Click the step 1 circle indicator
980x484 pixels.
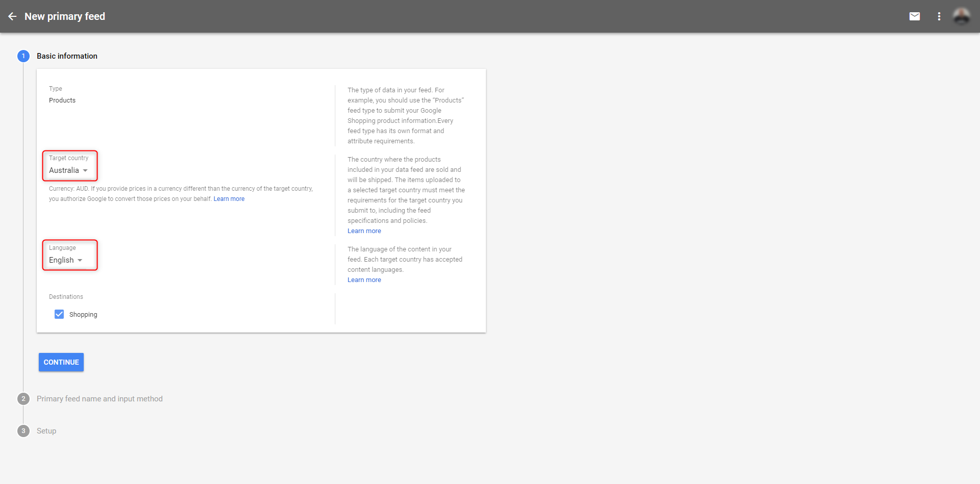(23, 56)
